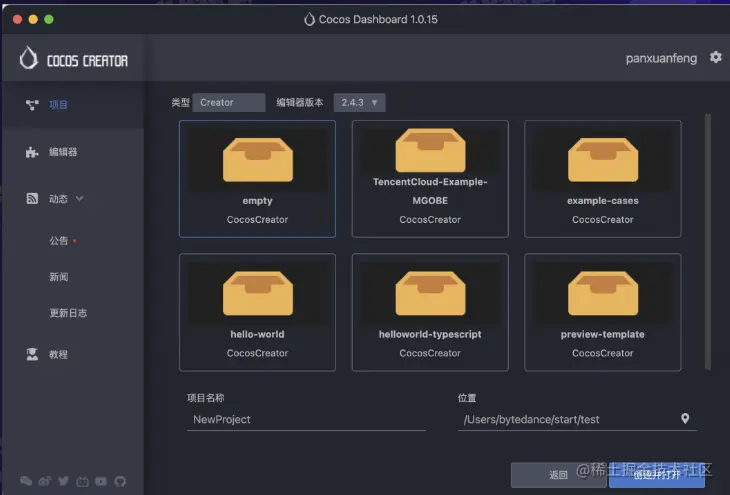Open the 2.4.3 editor version dropdown

pos(359,102)
